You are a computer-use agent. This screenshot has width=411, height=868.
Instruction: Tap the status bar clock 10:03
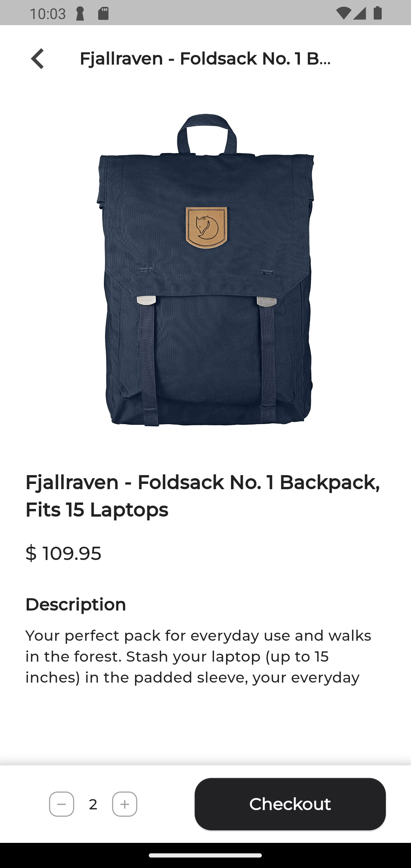tap(48, 14)
